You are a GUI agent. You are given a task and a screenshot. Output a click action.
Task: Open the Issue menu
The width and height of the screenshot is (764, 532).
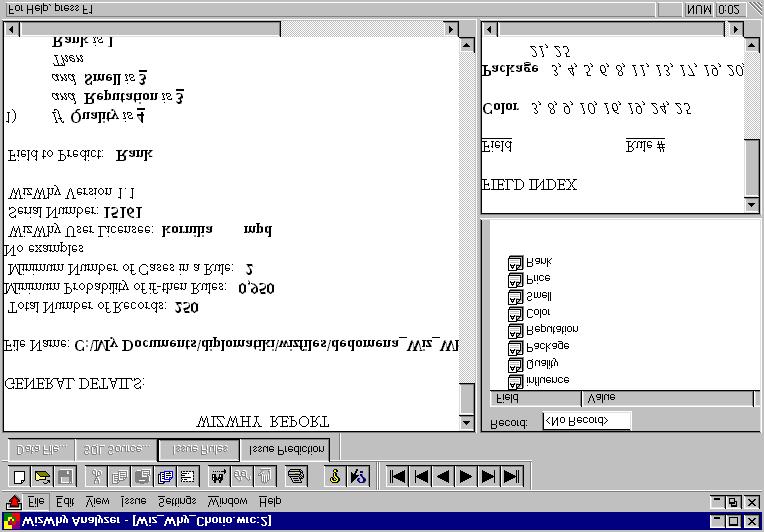(134, 501)
